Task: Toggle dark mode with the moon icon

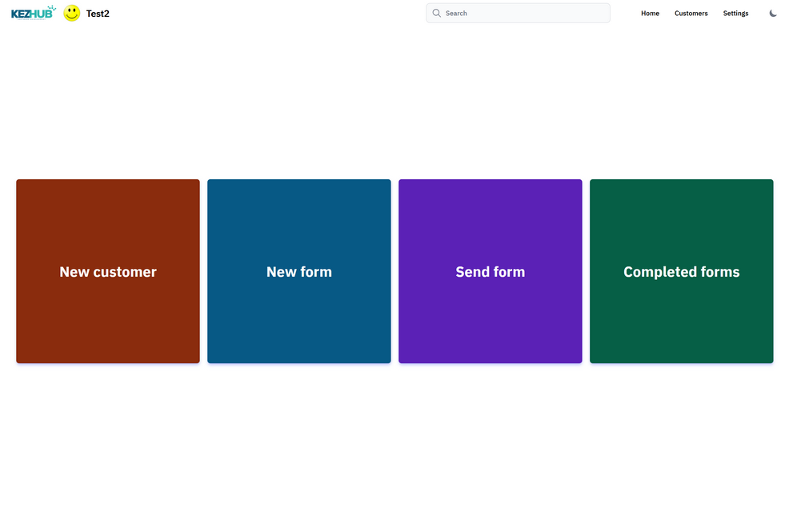Action: (x=773, y=14)
